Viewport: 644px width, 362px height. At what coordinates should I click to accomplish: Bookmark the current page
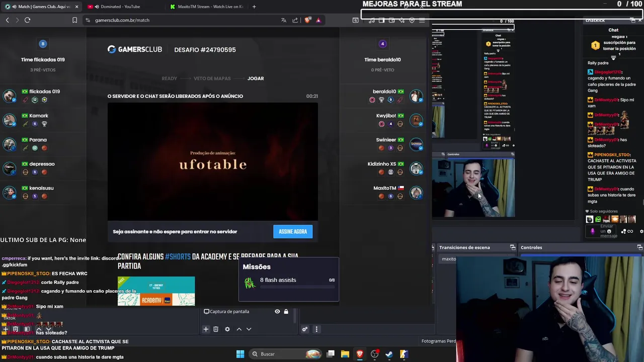pos(74,20)
